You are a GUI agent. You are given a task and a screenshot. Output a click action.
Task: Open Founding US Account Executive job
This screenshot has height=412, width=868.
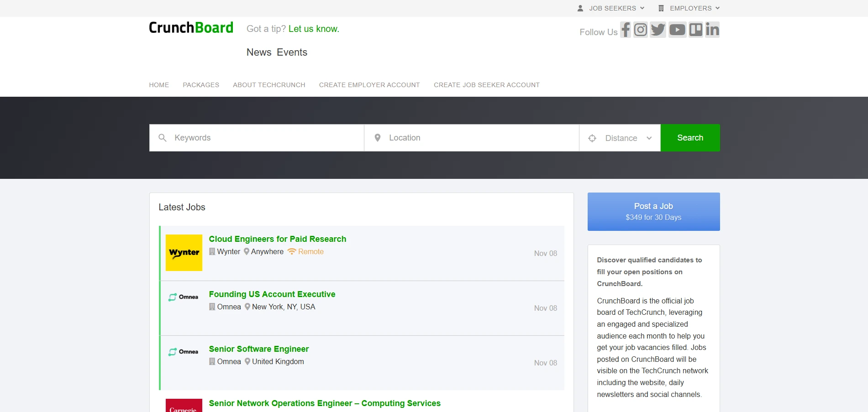point(272,294)
